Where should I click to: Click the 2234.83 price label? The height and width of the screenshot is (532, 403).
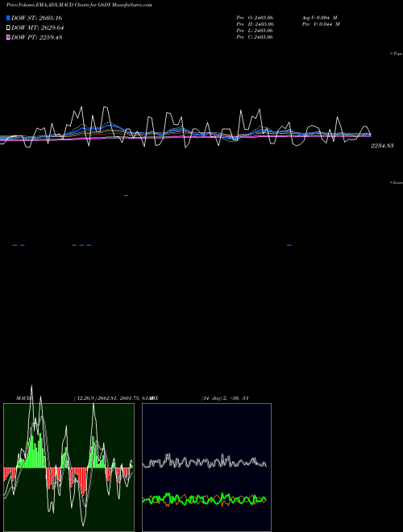382,146
